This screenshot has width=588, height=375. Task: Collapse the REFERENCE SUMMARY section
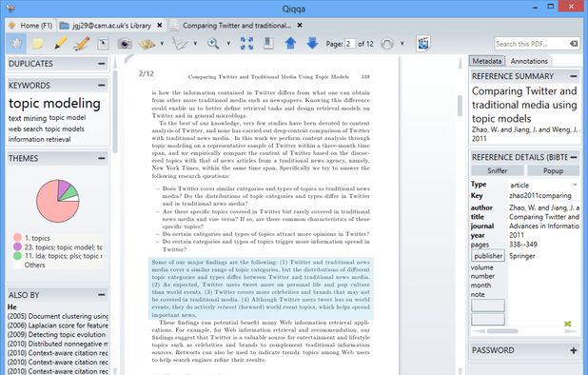pyautogui.click(x=574, y=76)
